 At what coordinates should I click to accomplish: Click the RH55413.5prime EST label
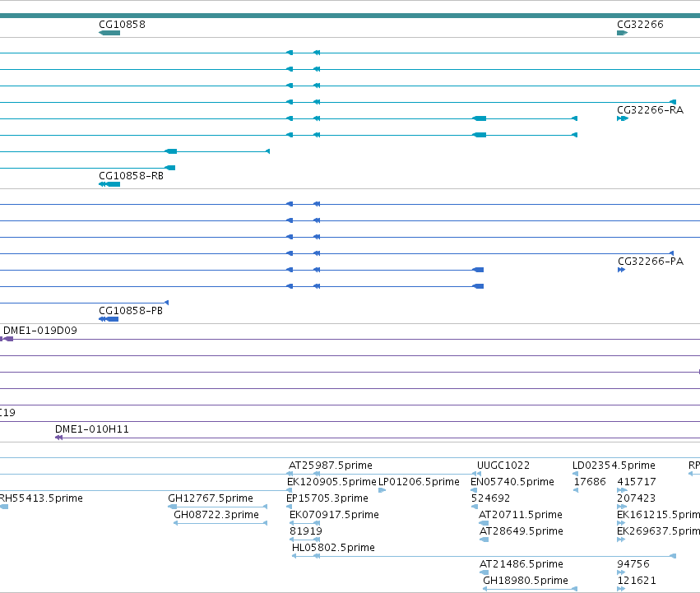click(41, 498)
